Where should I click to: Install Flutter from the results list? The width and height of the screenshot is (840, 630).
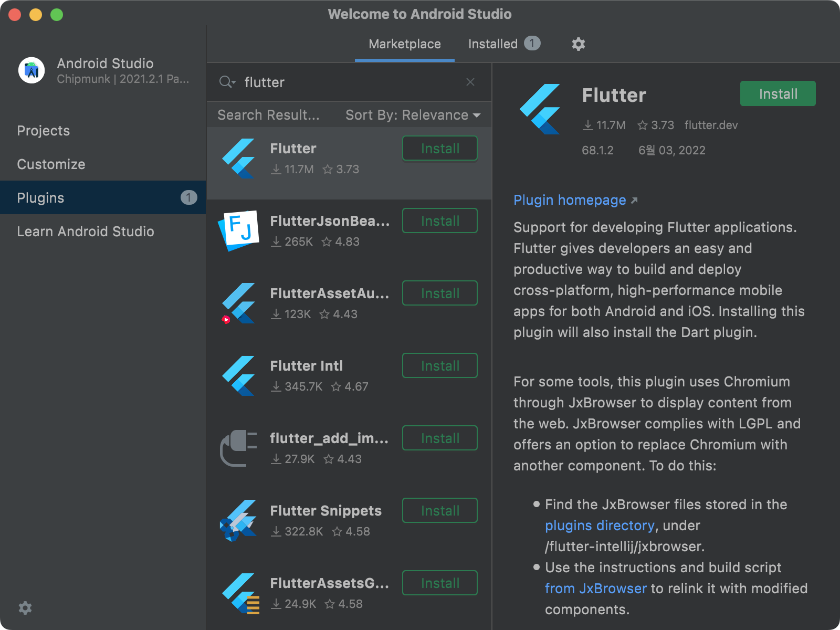[x=440, y=149]
